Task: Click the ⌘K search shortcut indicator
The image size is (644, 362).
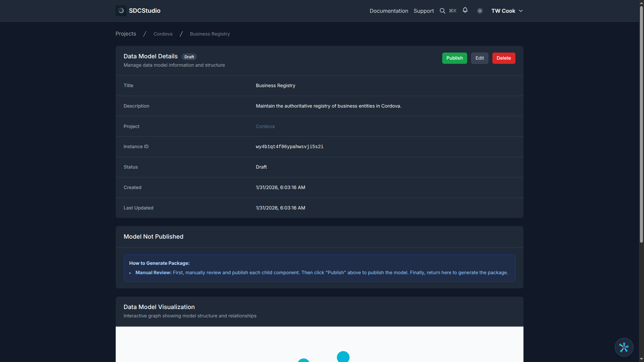Action: coord(452,10)
